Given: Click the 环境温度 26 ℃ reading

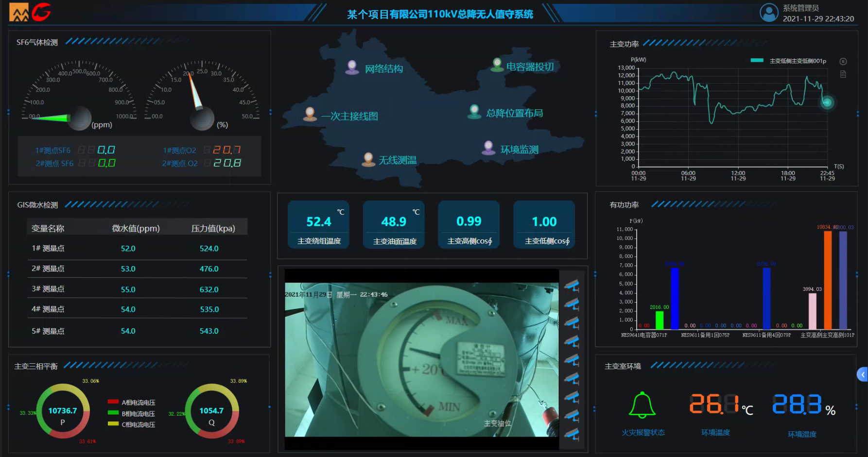Looking at the screenshot, I should point(721,404).
